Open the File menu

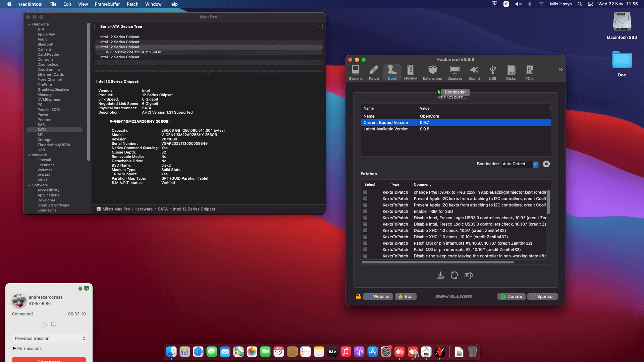(x=53, y=4)
